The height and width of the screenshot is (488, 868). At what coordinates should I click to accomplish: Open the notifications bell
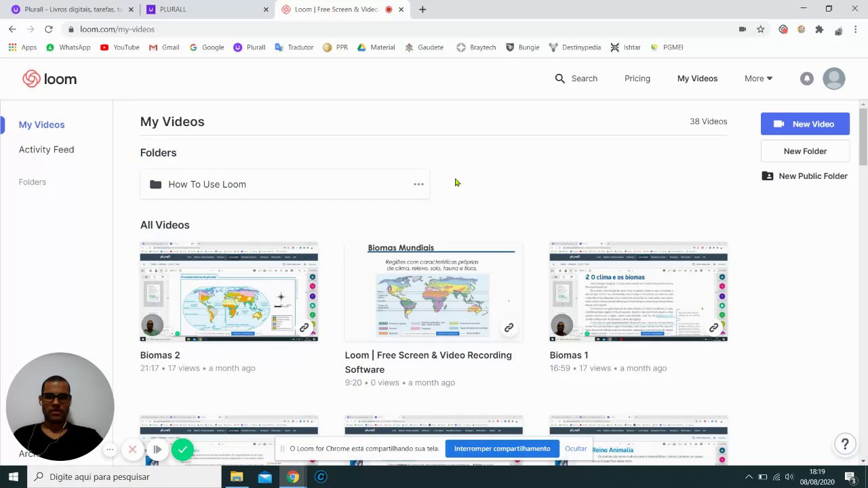pyautogui.click(x=806, y=79)
